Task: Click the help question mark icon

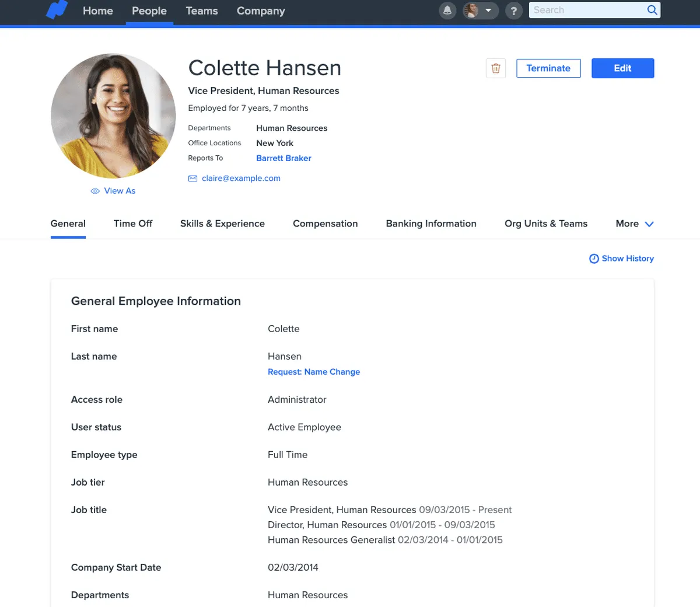Action: (513, 11)
